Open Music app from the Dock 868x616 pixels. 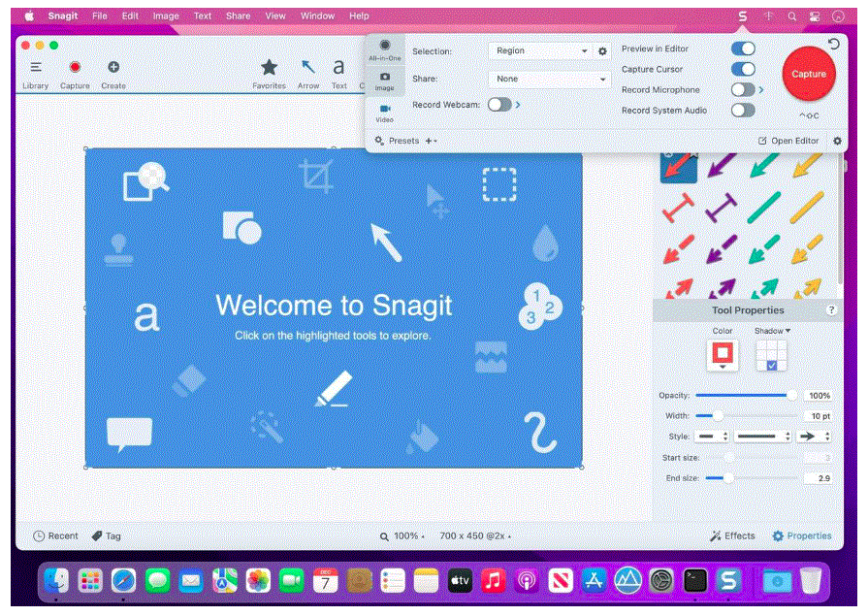[493, 581]
